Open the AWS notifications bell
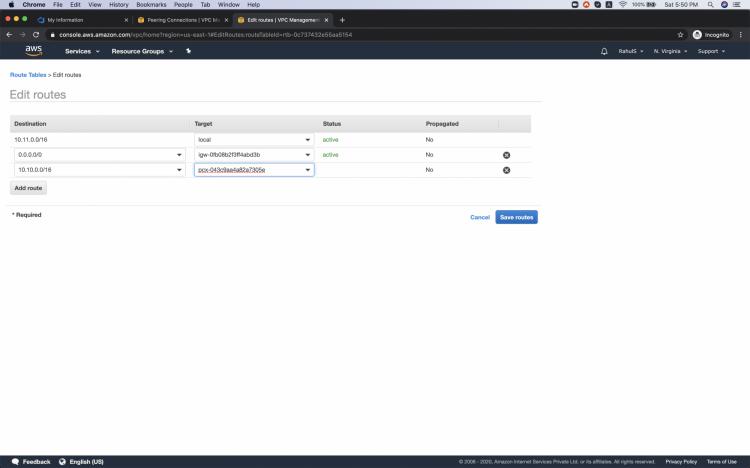Viewport: 750px width, 468px height. pos(604,51)
